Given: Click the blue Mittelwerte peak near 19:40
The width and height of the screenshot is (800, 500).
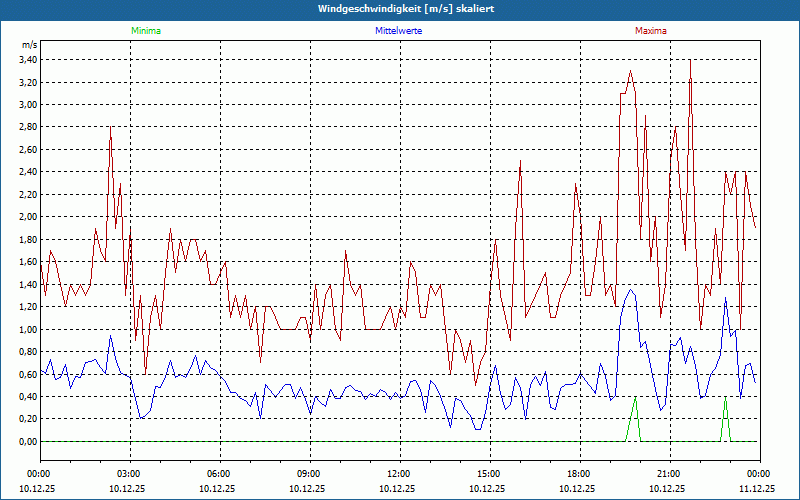Looking at the screenshot, I should tap(631, 290).
